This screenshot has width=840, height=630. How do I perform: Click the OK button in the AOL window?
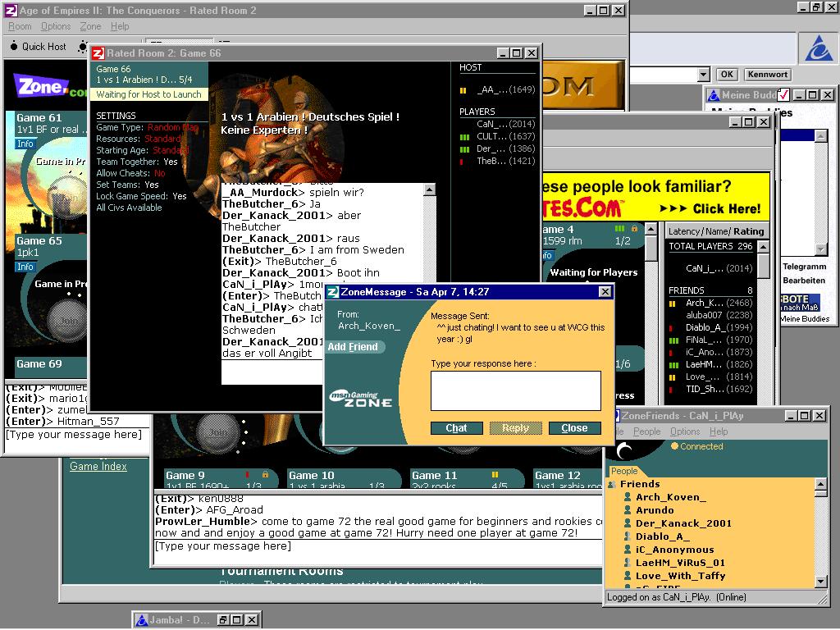[x=727, y=75]
